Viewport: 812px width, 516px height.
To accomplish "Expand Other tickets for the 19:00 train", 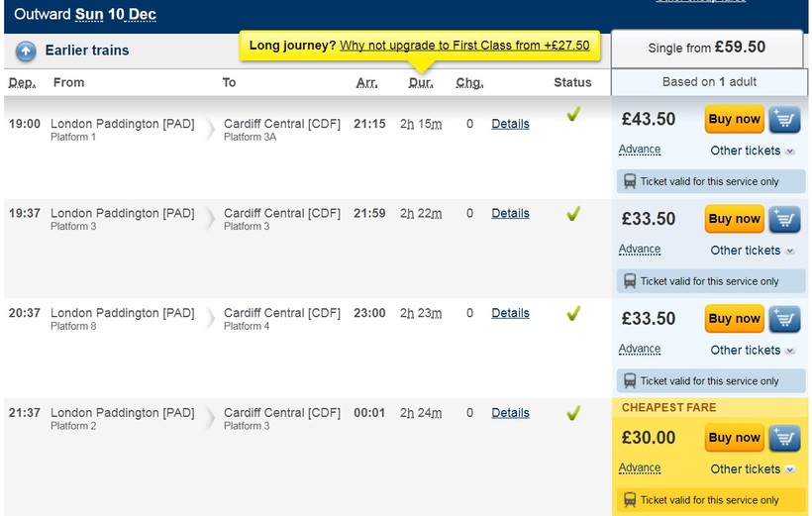I will (x=752, y=151).
